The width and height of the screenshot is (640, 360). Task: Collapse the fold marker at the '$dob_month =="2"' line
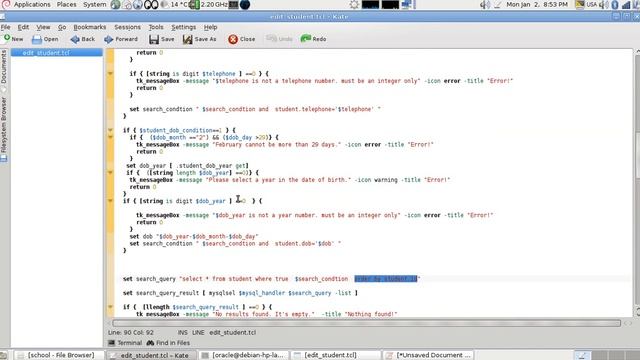tap(110, 138)
